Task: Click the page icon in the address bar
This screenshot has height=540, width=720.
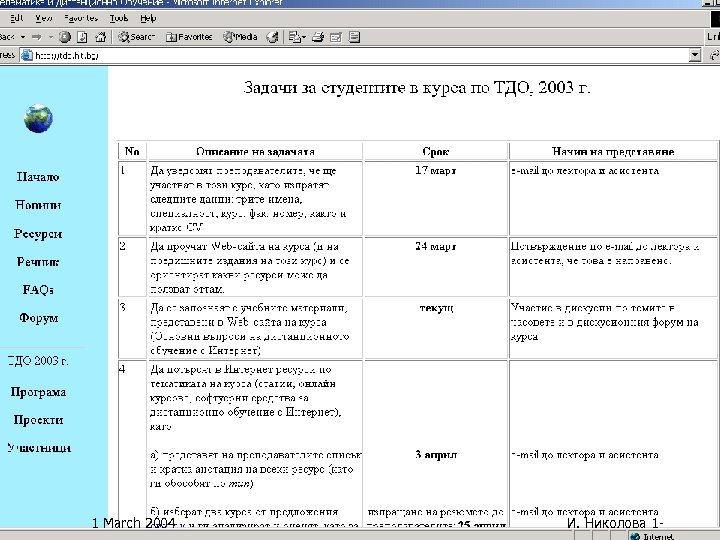Action: 27,56
